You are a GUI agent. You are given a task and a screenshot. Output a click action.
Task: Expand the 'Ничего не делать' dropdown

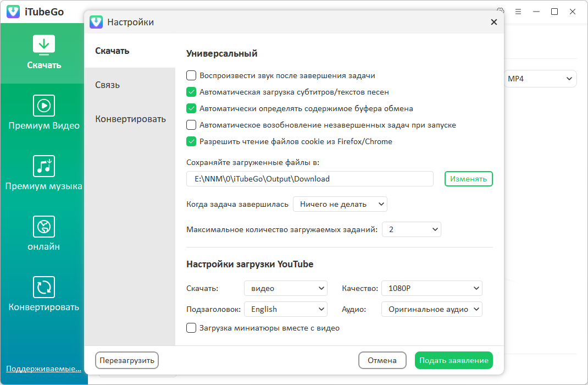(x=340, y=204)
